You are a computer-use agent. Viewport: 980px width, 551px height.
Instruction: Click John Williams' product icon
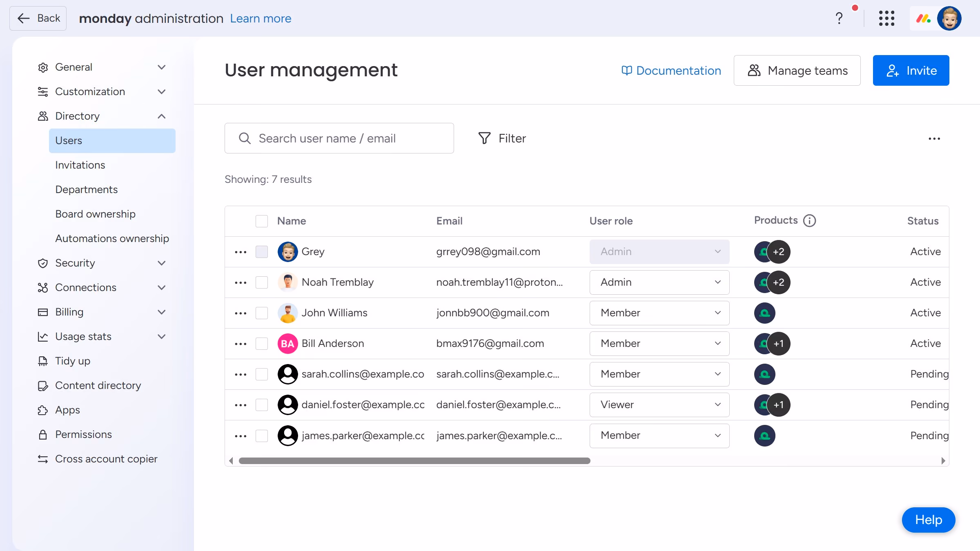(x=764, y=313)
